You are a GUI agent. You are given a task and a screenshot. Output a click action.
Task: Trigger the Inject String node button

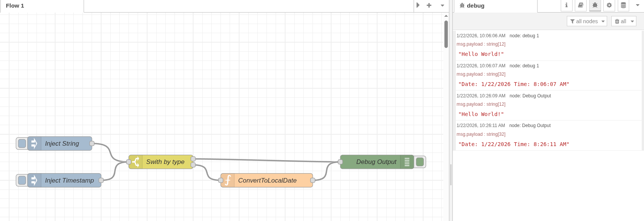[22, 143]
